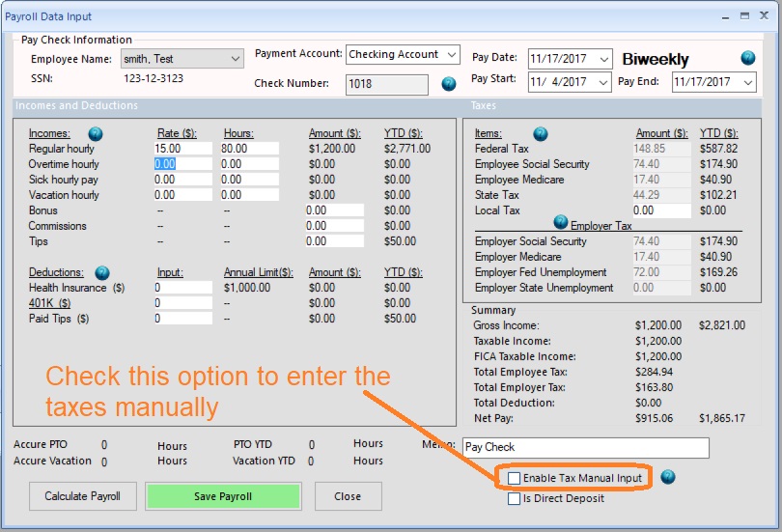Open the Pay Date calendar dropdown
Screen dimensions: 782x532
[603, 60]
